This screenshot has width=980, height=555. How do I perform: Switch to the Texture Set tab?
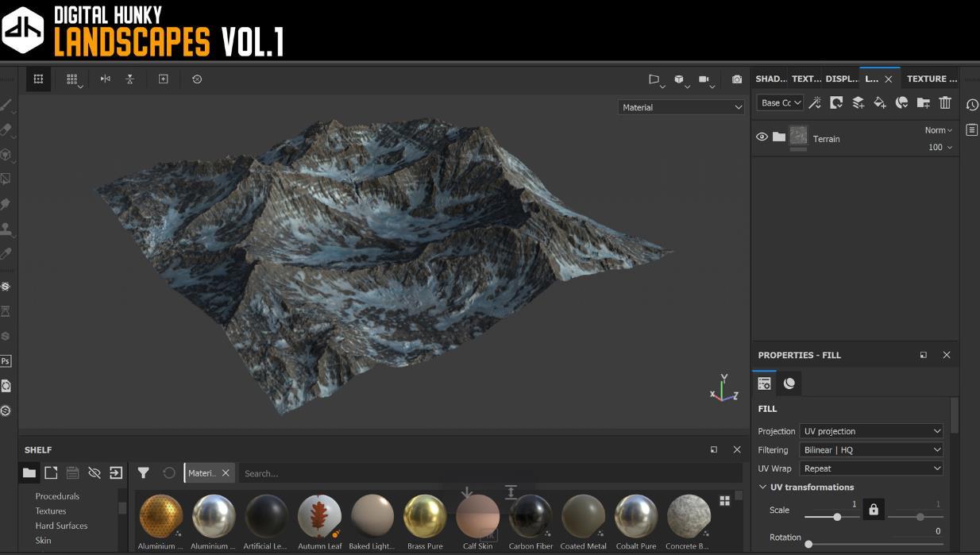[x=932, y=79]
